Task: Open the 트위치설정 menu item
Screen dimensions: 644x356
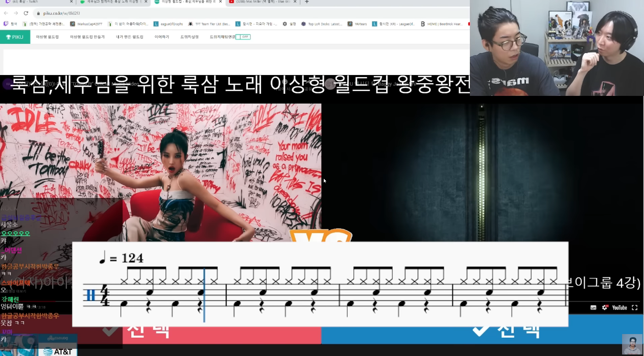Action: tap(189, 37)
